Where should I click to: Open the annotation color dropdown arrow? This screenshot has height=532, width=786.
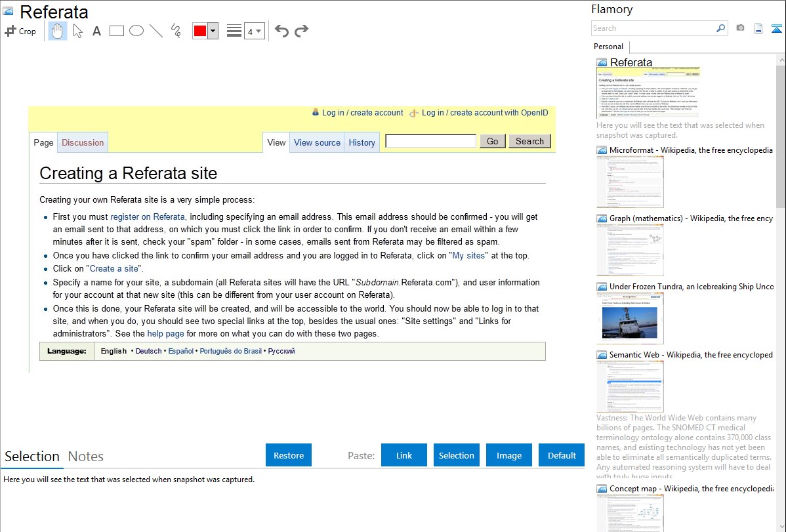tap(213, 31)
